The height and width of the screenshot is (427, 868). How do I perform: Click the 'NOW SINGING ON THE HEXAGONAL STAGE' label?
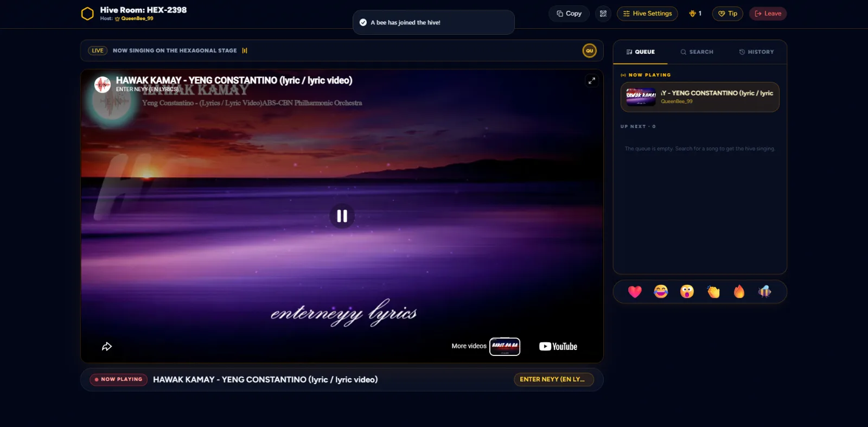pos(175,50)
